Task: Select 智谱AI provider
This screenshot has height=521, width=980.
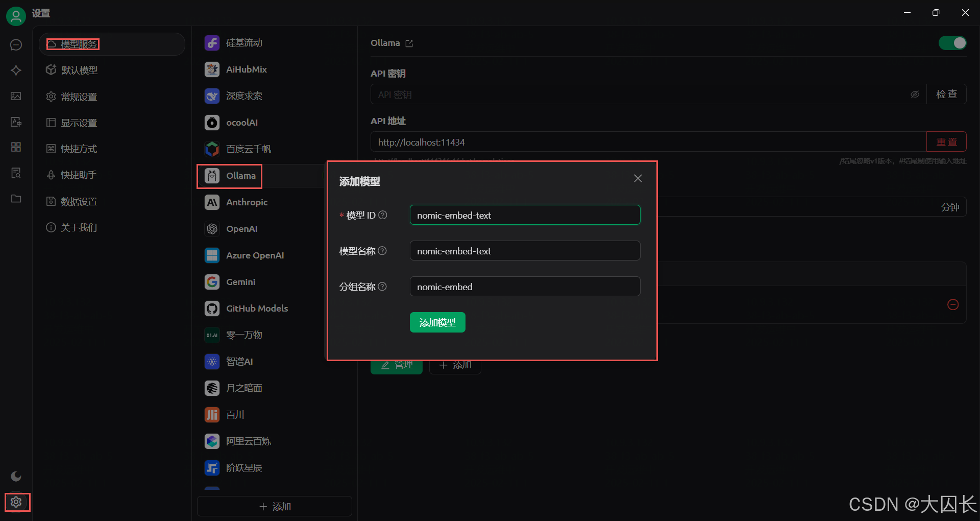Action: click(260, 362)
